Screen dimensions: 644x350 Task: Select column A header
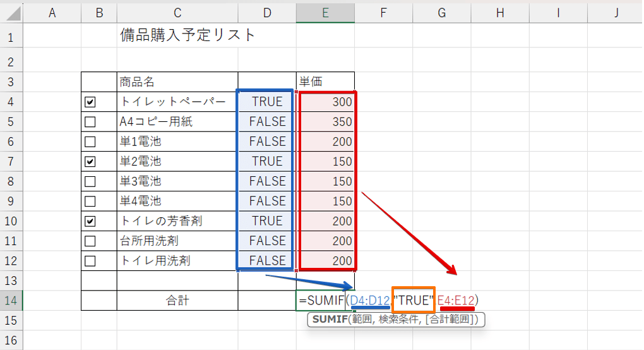pos(52,13)
